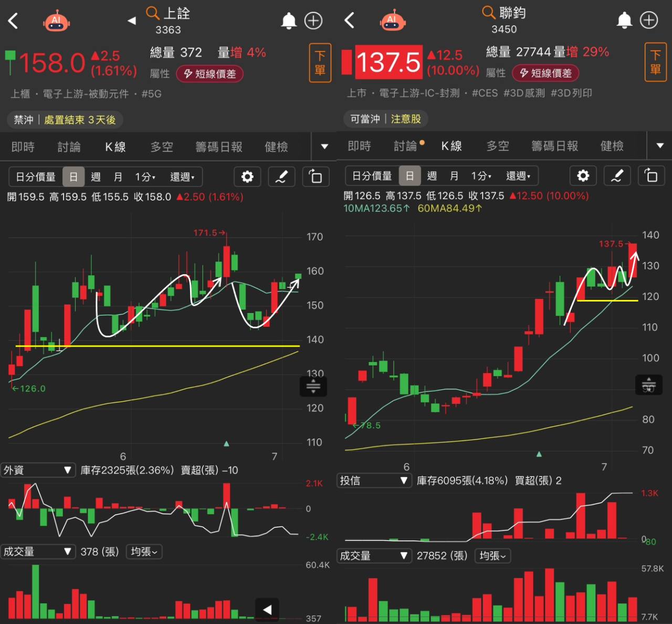Image resolution: width=672 pixels, height=624 pixels.
Task: Tap the search magnifier next to 上詮
Action: click(x=153, y=13)
